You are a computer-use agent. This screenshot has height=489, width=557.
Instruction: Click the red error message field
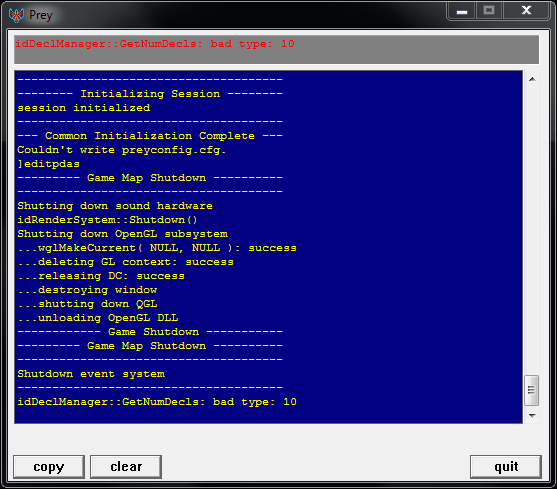[276, 49]
